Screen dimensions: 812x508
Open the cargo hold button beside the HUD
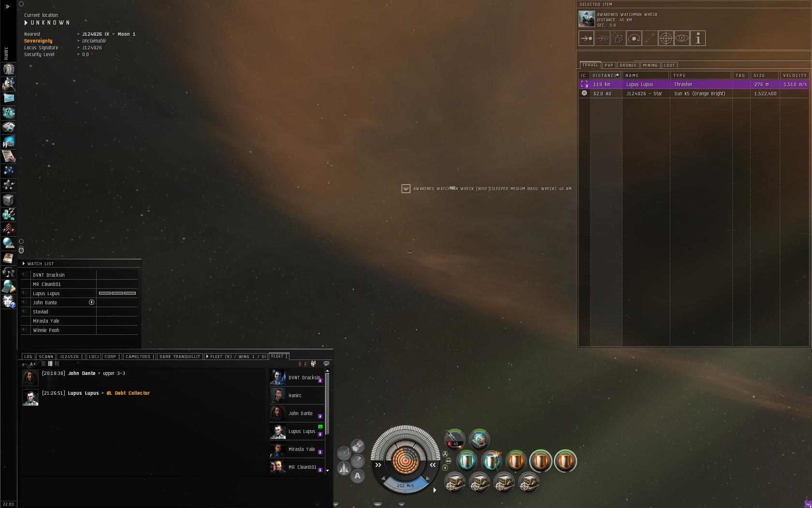coord(358,445)
